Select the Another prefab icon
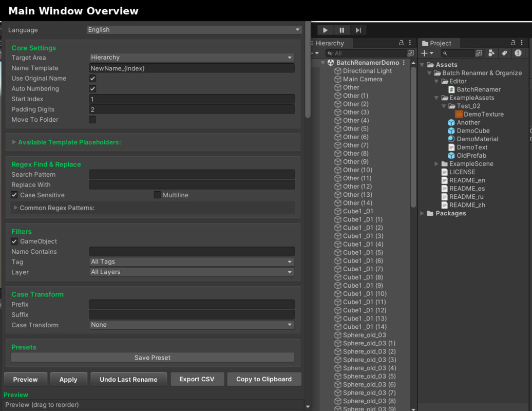Screen dimensions: 532x411 (451, 122)
